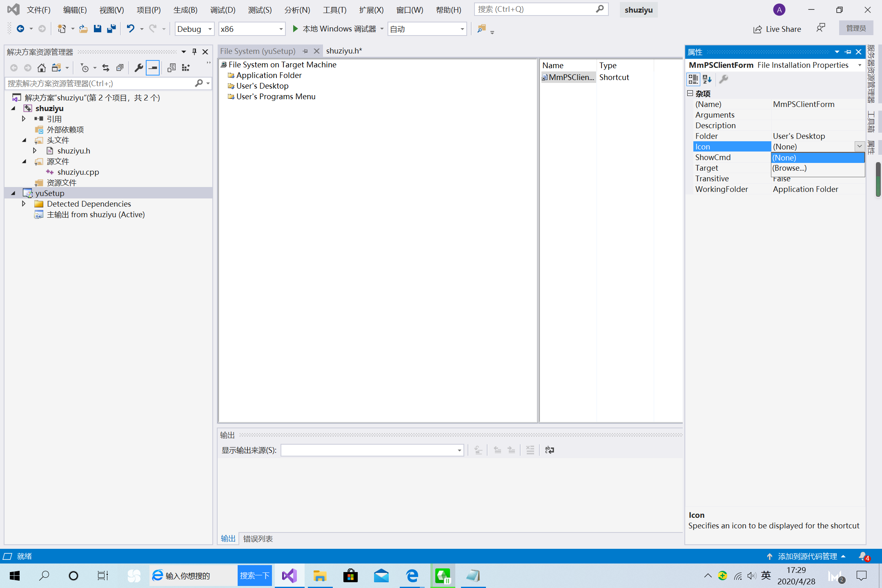This screenshot has height=588, width=882.
Task: Click the Undo arrow icon
Action: tap(130, 29)
